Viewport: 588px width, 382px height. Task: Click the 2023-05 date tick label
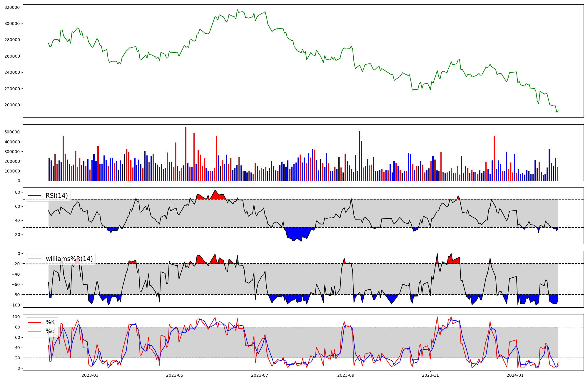(x=175, y=375)
